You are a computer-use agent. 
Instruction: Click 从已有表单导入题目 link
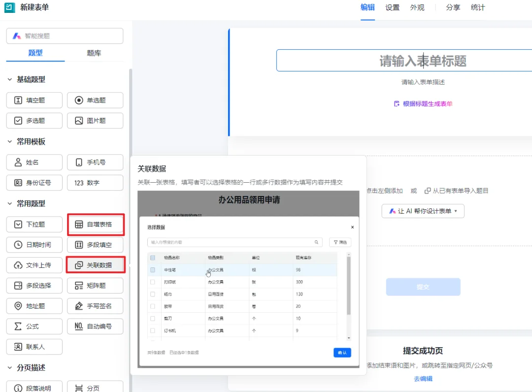click(x=456, y=191)
